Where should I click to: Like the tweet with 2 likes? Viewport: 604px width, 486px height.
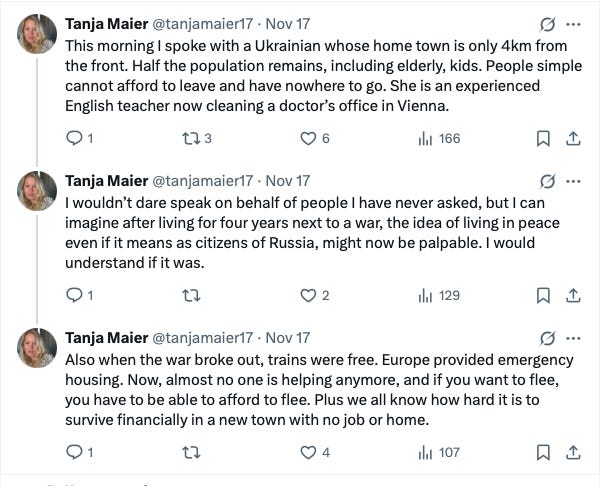point(309,295)
